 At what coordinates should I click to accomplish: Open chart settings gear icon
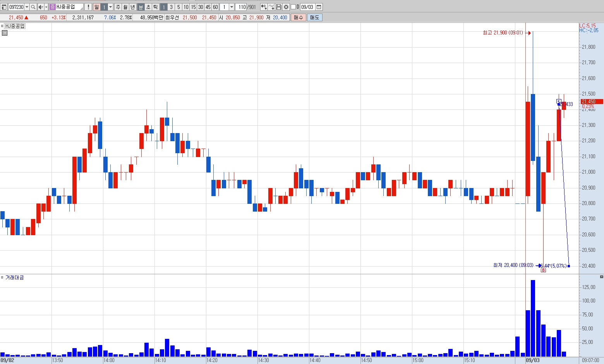[286, 7]
